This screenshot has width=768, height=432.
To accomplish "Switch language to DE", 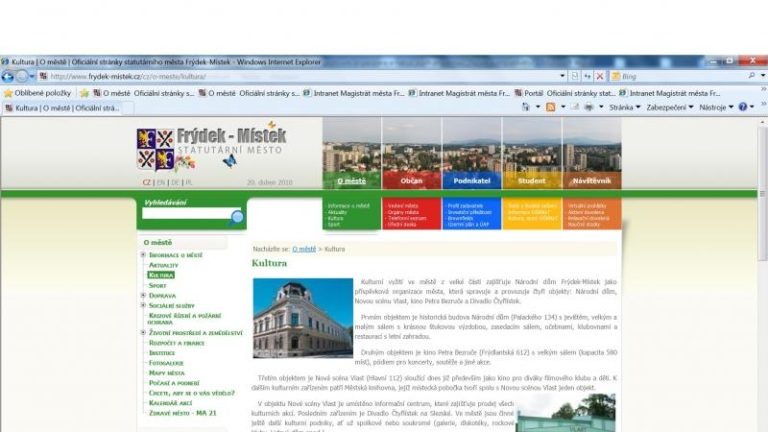I will 175,182.
